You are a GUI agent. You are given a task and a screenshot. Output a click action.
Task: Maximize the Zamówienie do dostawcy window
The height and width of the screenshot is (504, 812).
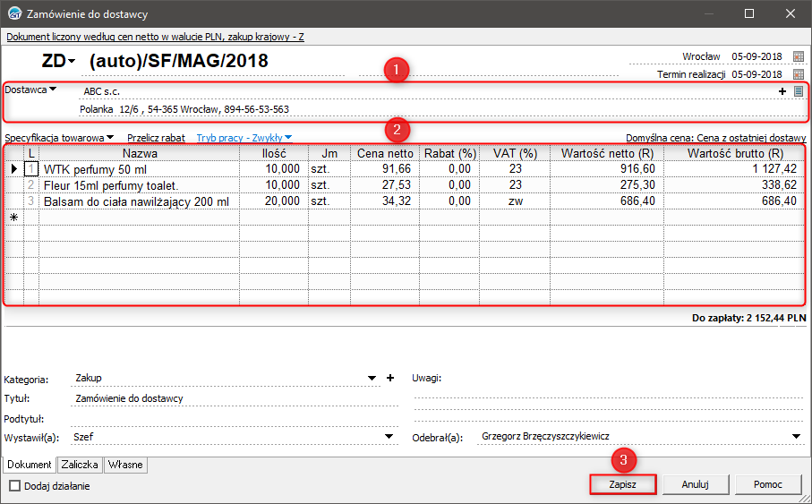click(x=748, y=13)
